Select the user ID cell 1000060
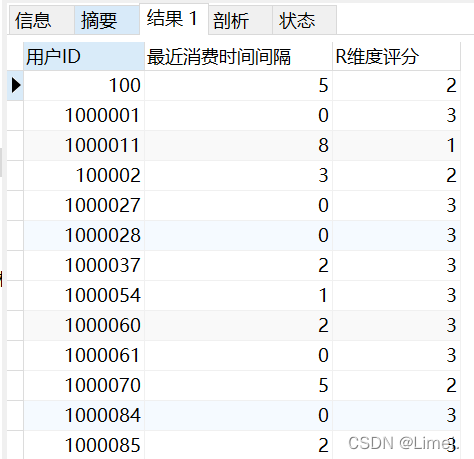The width and height of the screenshot is (474, 459). pos(84,325)
